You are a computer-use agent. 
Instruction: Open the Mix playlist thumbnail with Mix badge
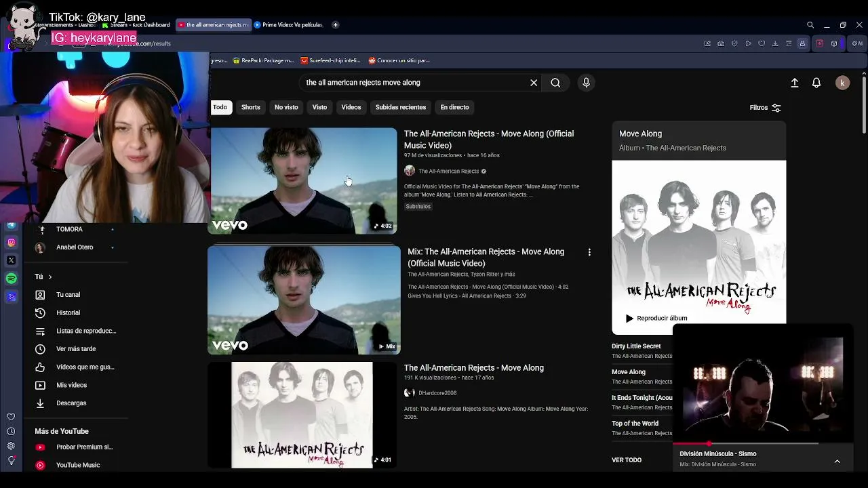coord(304,300)
